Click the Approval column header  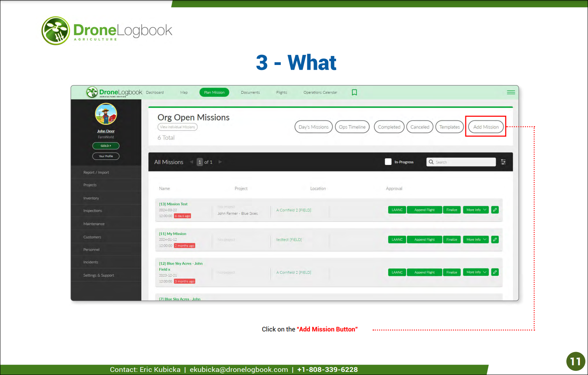(394, 189)
